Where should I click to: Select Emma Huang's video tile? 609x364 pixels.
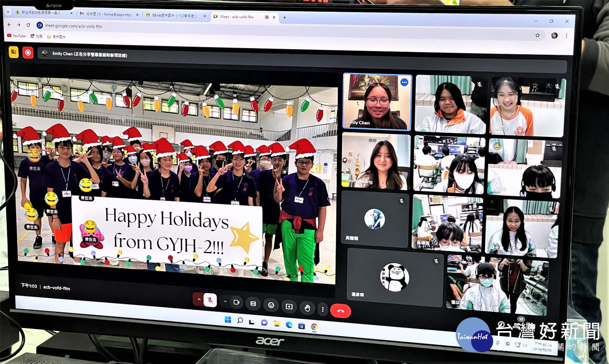[x=376, y=161]
